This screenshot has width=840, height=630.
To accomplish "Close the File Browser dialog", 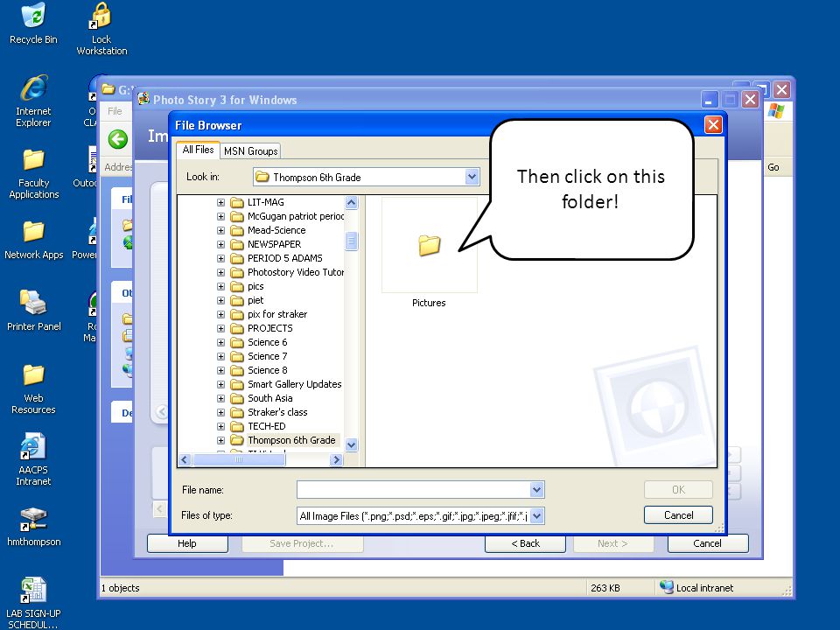I will click(x=713, y=125).
